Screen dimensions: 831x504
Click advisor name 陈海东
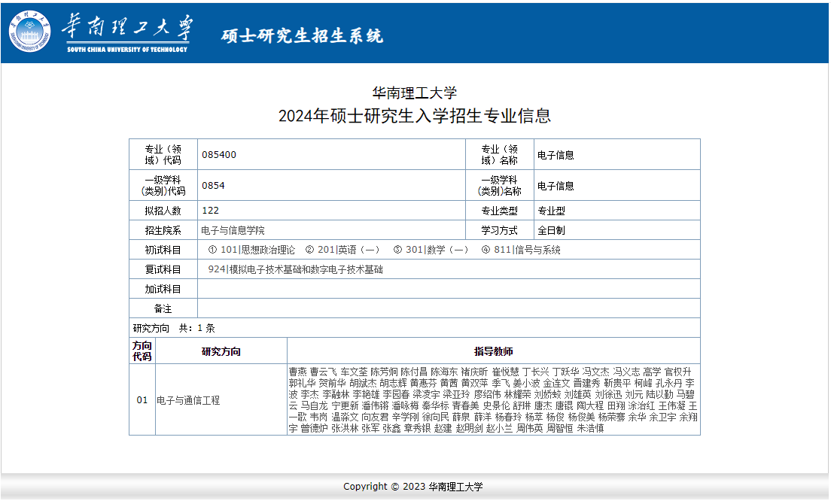pos(444,372)
